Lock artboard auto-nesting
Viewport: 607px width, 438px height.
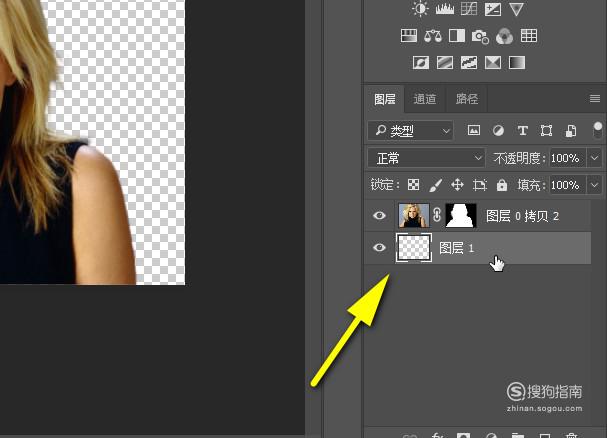pos(480,185)
